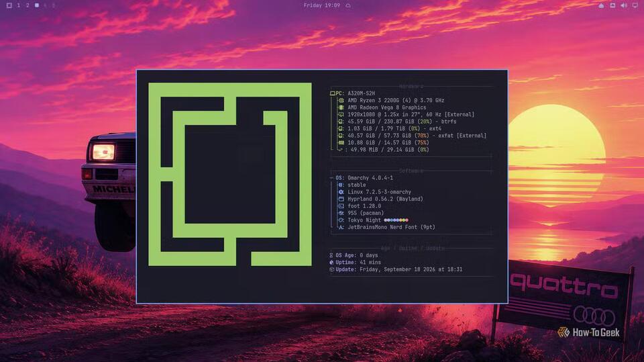This screenshot has height=362, width=644.
Task: Click the word 'stable'
Action: click(x=357, y=185)
